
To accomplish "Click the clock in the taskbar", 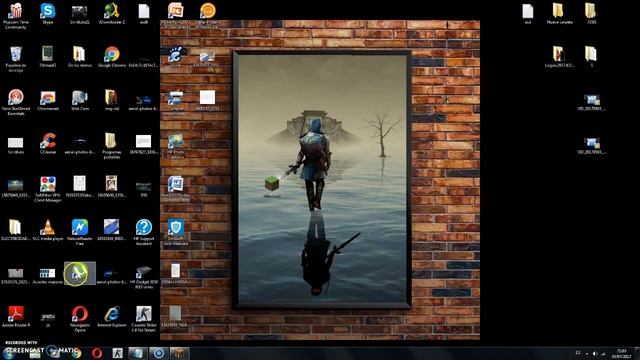I will 621,353.
